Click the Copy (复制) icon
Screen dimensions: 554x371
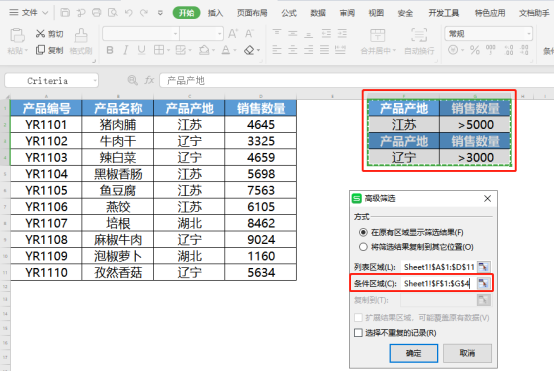pyautogui.click(x=40, y=50)
